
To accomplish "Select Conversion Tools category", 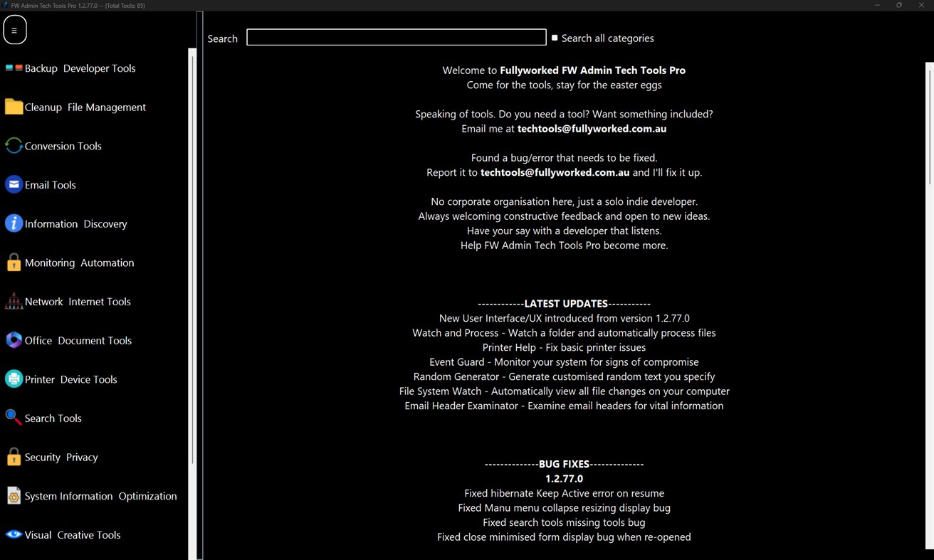I will coord(63,146).
